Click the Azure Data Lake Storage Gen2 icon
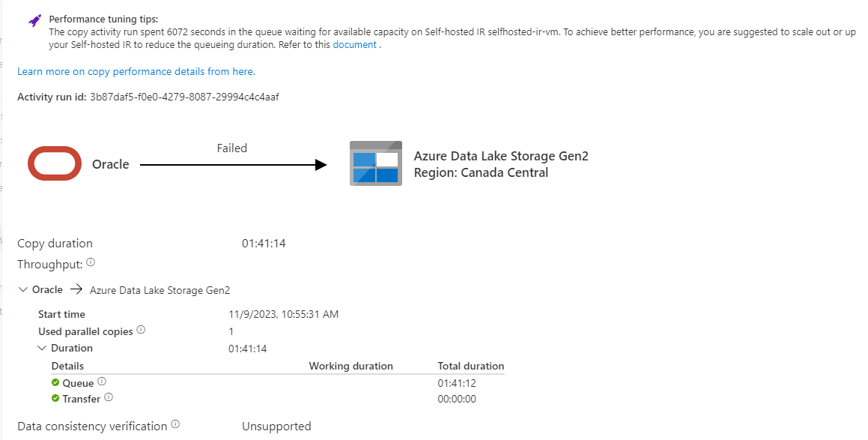Screen dimensions: 868x440 point(376,163)
